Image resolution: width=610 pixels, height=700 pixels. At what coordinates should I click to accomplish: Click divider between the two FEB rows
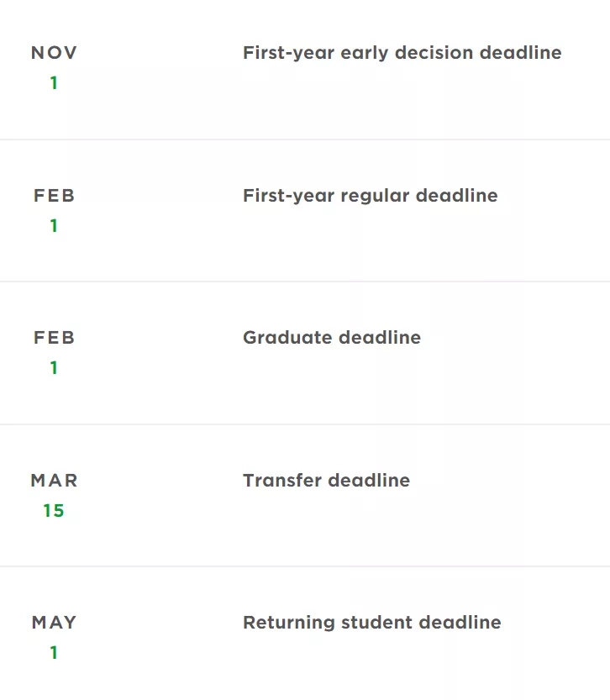pyautogui.click(x=305, y=282)
